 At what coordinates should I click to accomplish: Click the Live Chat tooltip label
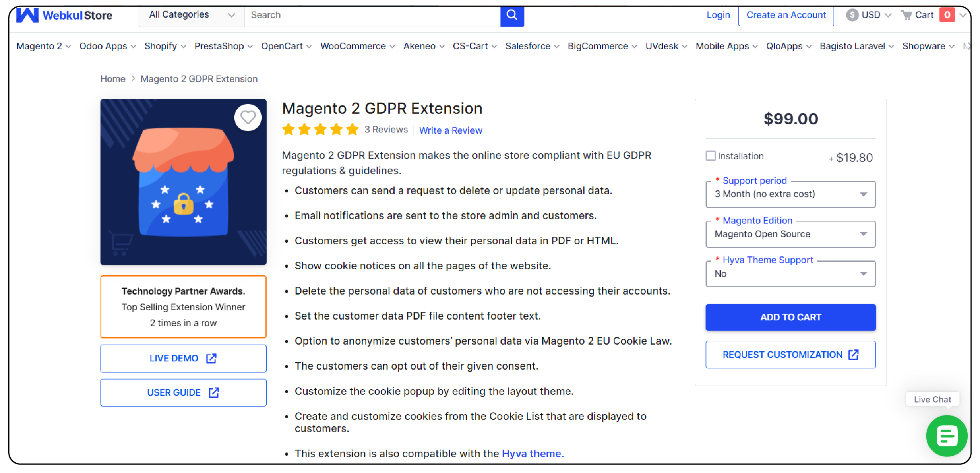tap(932, 399)
